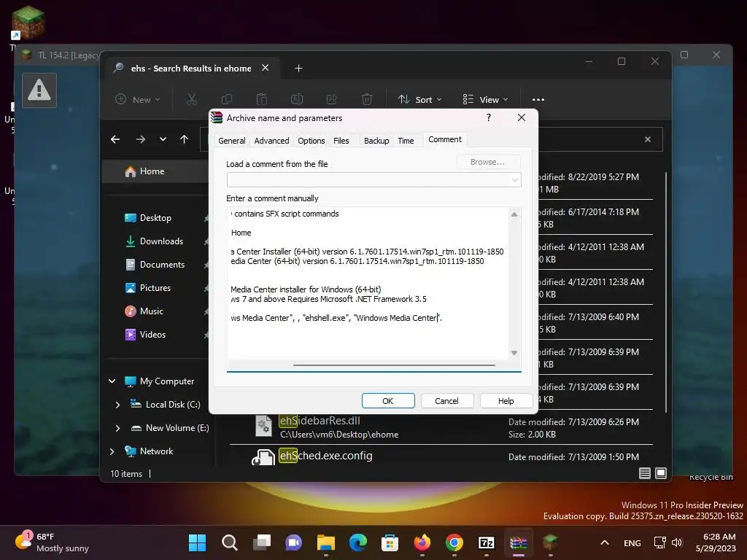Viewport: 747px width, 560px height.
Task: Open the Windows Start menu
Action: [x=197, y=542]
